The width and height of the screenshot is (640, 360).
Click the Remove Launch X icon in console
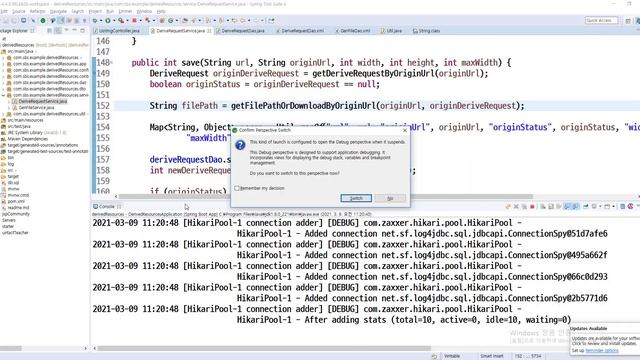click(516, 207)
